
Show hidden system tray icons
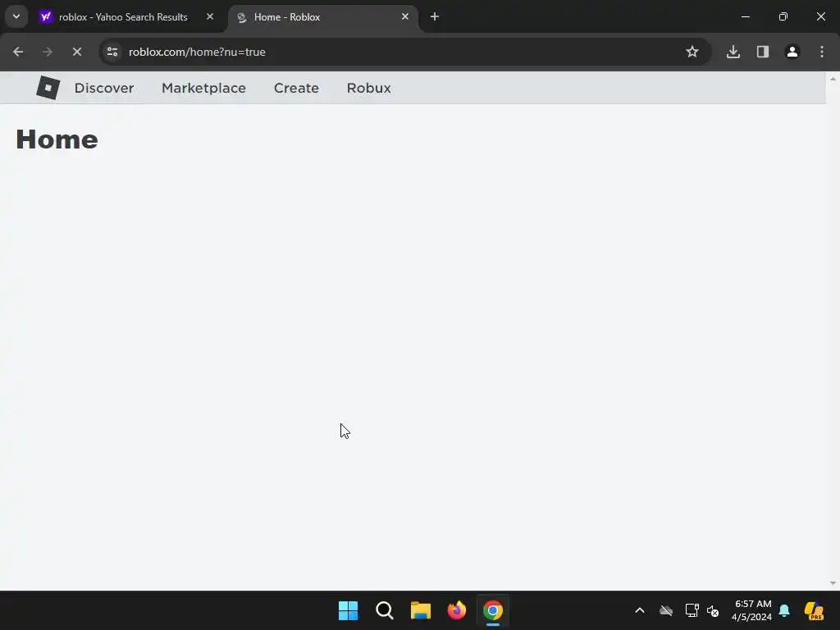coord(640,610)
